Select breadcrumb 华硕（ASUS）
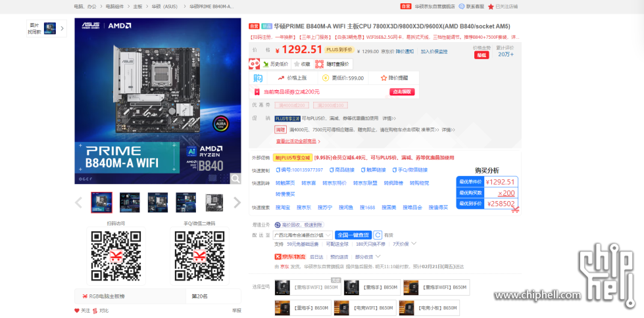 click(x=164, y=7)
